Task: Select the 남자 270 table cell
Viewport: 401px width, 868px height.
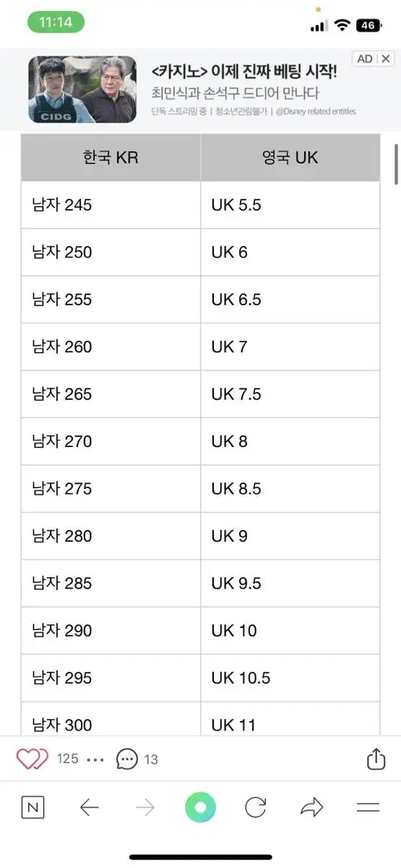Action: pyautogui.click(x=111, y=441)
